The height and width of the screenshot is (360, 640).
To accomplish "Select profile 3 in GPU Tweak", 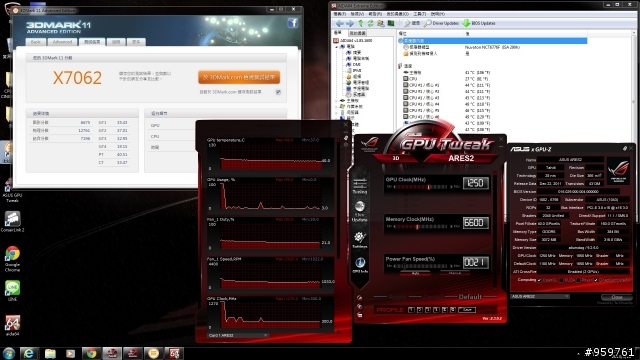I will (x=428, y=310).
